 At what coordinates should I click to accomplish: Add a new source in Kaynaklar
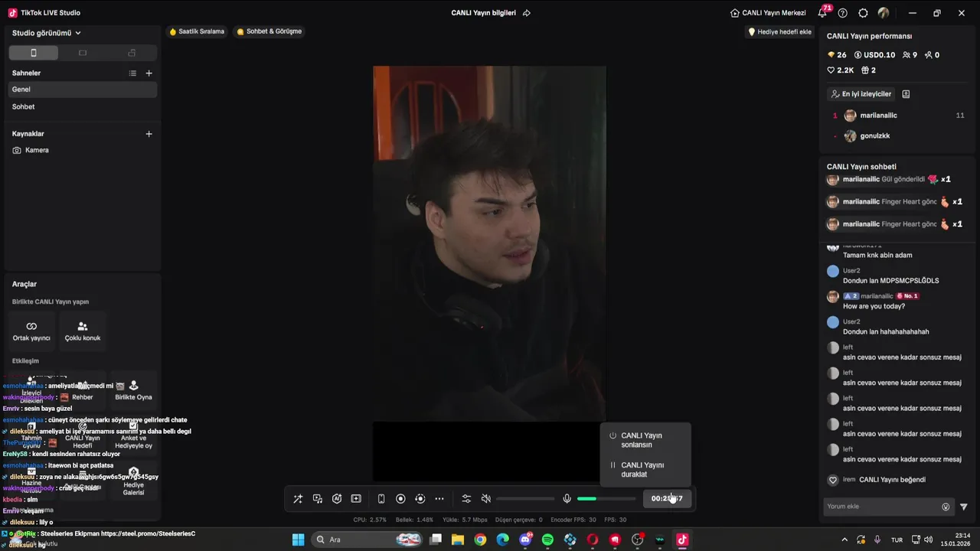pyautogui.click(x=149, y=134)
